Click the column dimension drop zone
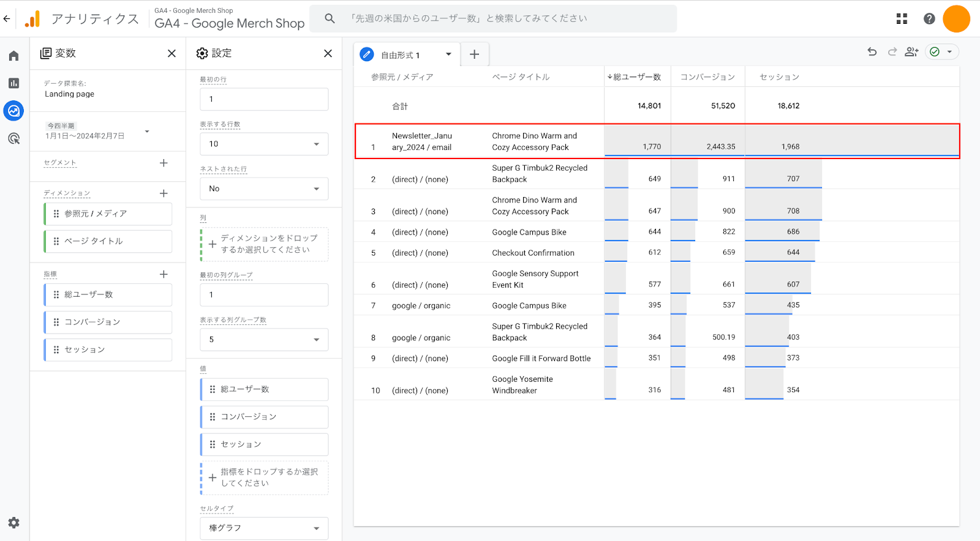980x541 pixels. point(264,244)
